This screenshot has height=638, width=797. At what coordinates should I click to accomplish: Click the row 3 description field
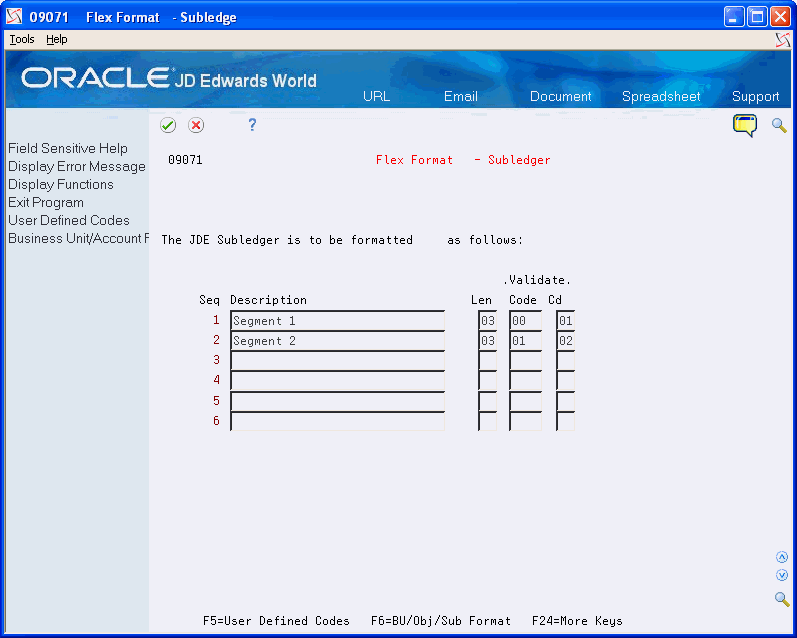[338, 360]
